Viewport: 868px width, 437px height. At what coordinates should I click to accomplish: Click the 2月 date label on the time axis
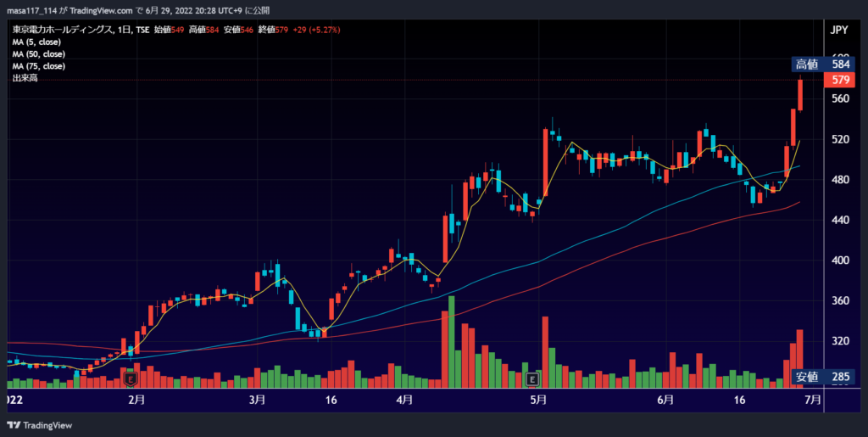click(136, 400)
